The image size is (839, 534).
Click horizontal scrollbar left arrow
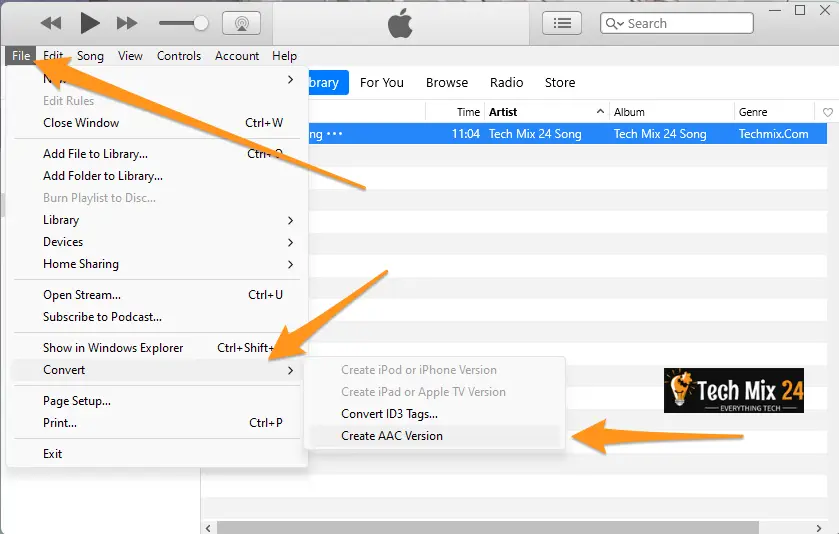point(208,528)
